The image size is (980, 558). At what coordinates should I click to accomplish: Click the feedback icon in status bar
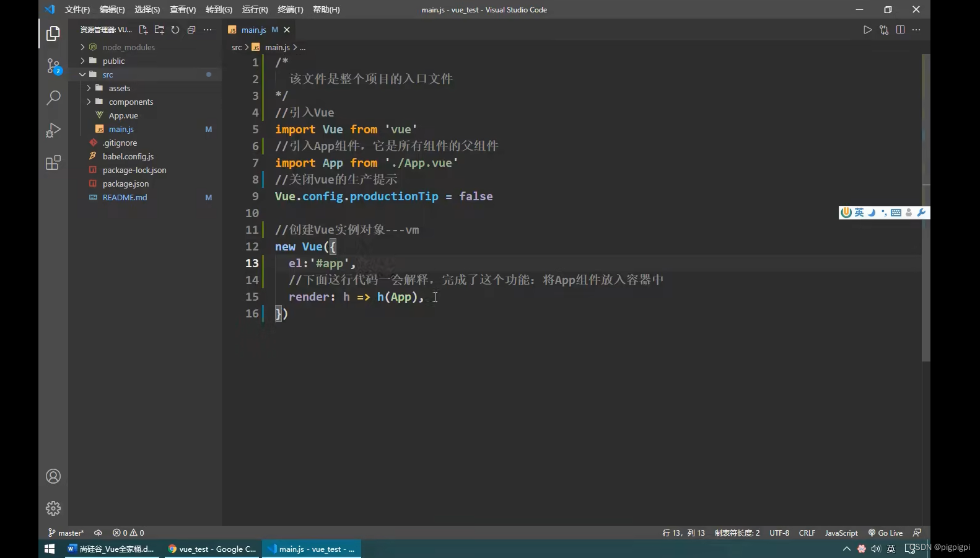[x=917, y=533]
